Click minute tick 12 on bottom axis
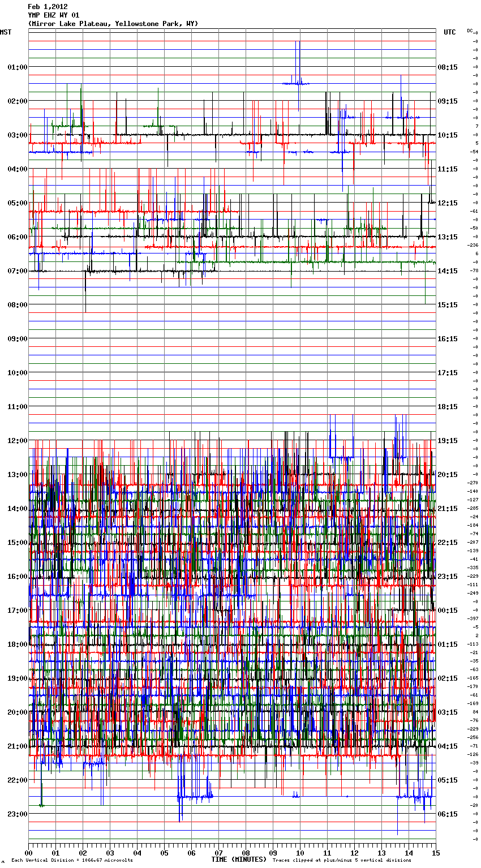 point(355,853)
